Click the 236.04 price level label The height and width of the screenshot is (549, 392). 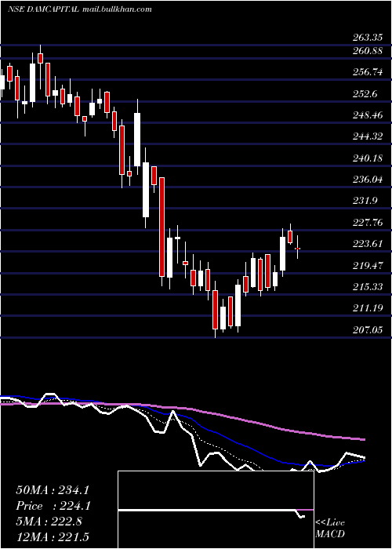(x=367, y=180)
